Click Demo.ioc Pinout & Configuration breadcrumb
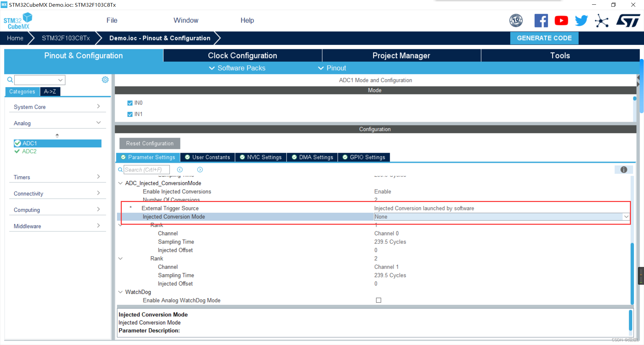The height and width of the screenshot is (345, 644). tap(160, 38)
